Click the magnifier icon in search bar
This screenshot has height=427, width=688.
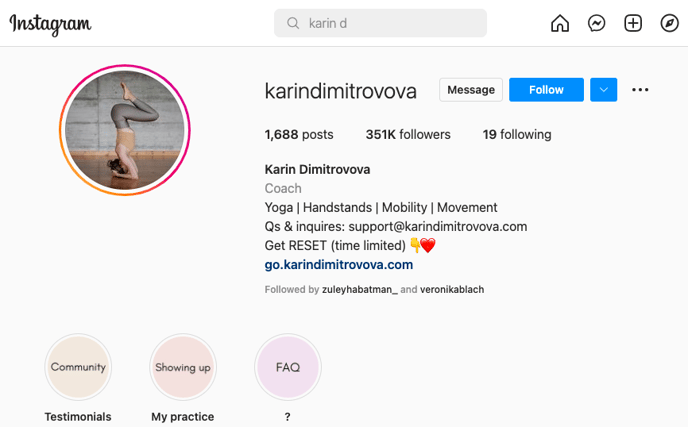point(293,23)
